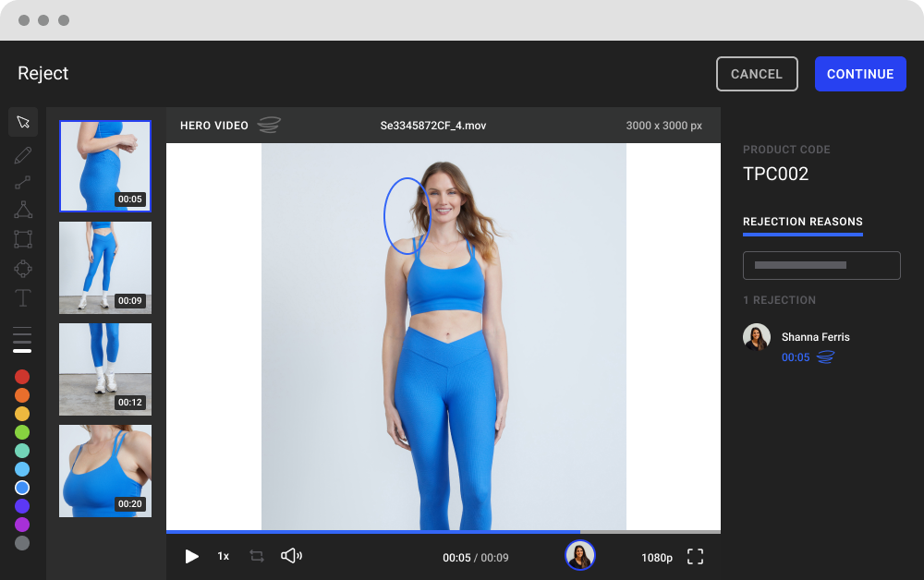Open Shanna Ferris's rejection at 00:05
This screenshot has height=580, width=924.
point(796,357)
